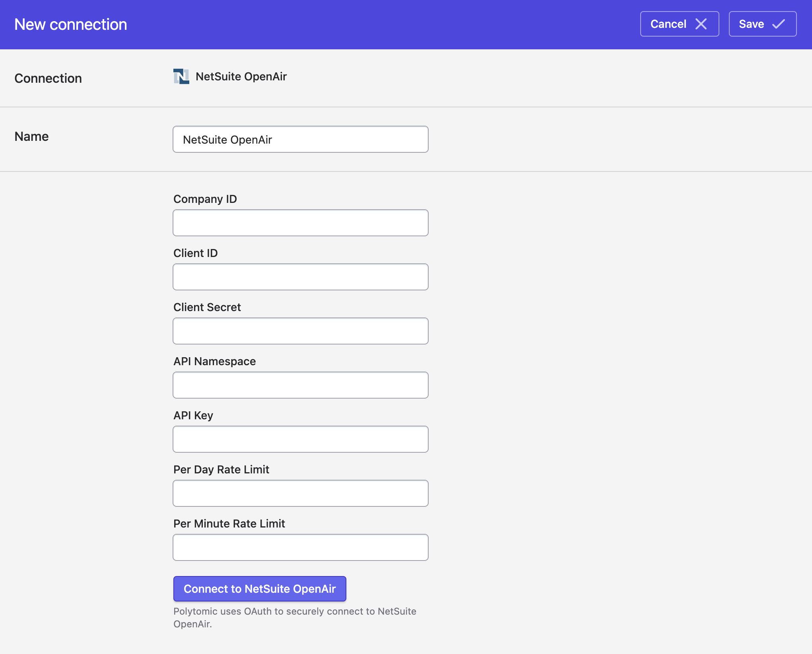Image resolution: width=812 pixels, height=654 pixels.
Task: Click the API Namespace field
Action: point(300,385)
